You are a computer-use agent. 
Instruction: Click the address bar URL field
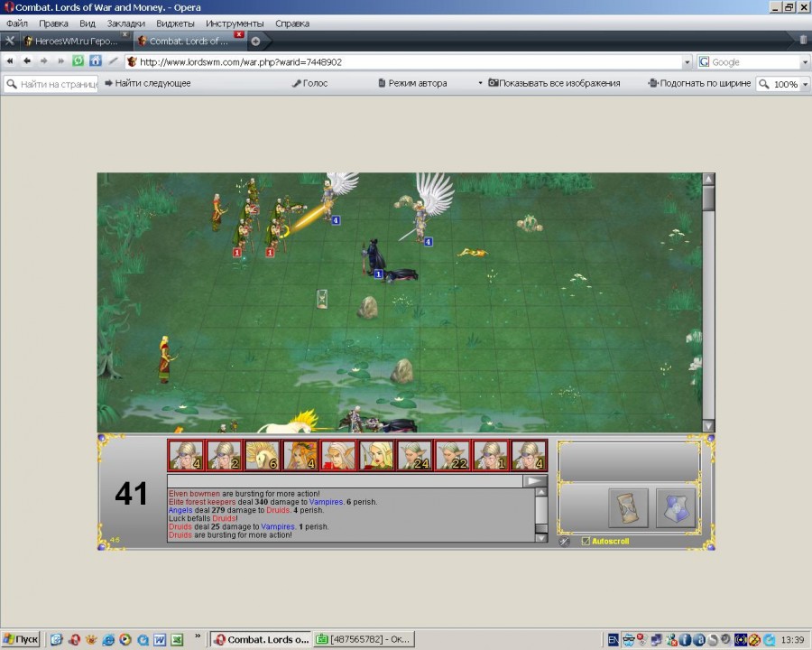[404, 62]
